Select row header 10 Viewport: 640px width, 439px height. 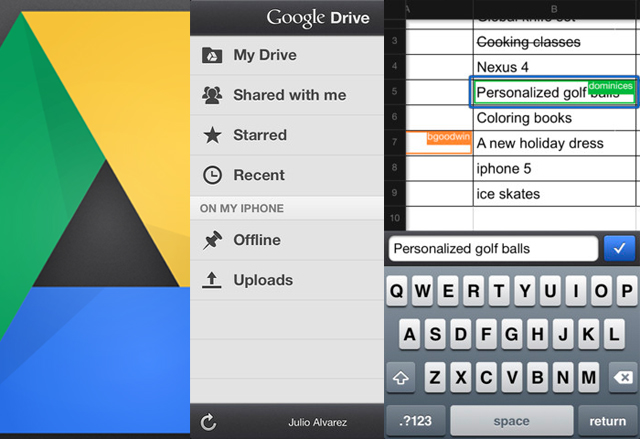pyautogui.click(x=395, y=218)
